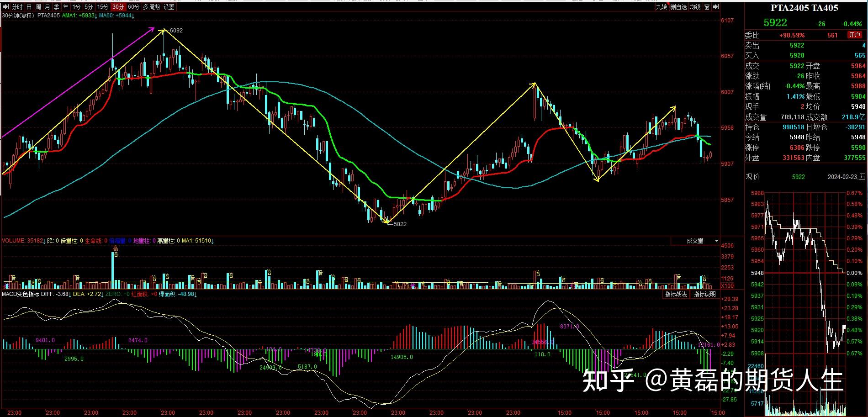This screenshot has width=868, height=417.
Task: Click the 最高 5988 value
Action: [858, 86]
